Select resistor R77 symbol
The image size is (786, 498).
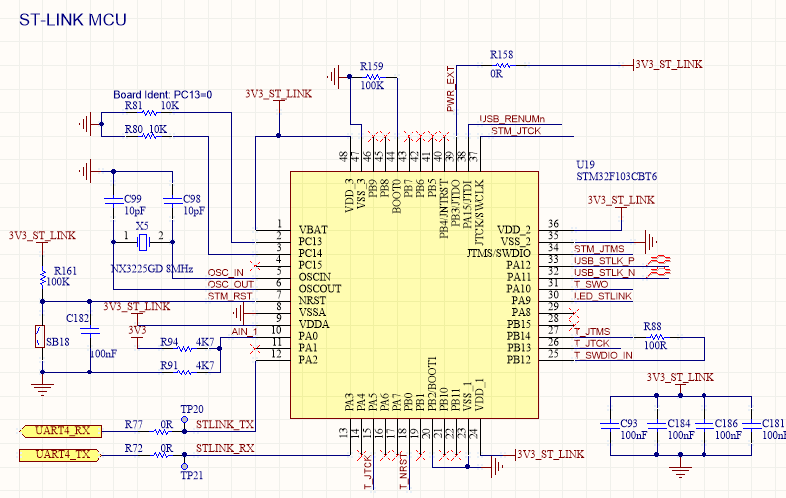coord(161,431)
